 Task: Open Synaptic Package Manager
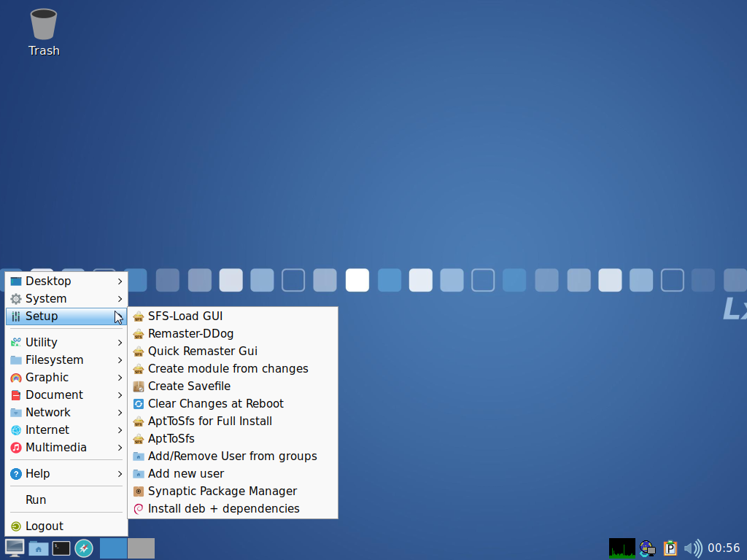(222, 491)
